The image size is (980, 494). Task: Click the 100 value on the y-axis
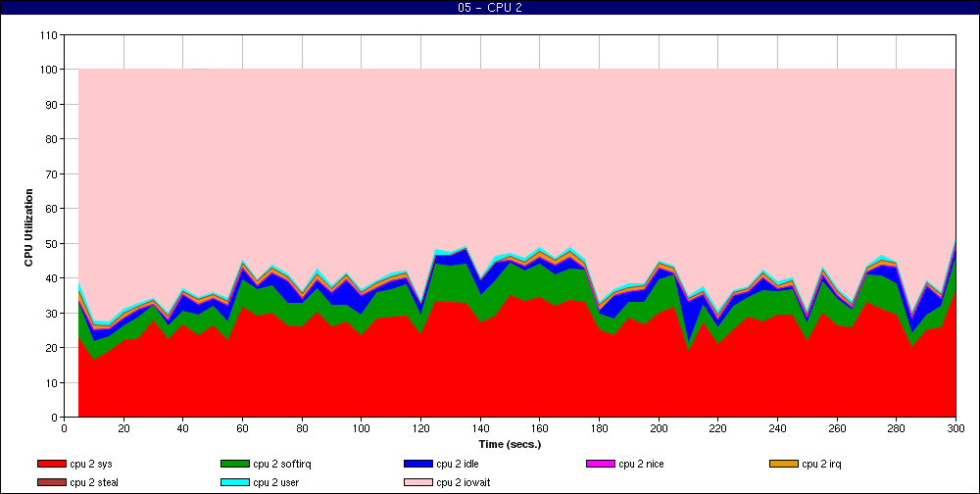click(51, 70)
